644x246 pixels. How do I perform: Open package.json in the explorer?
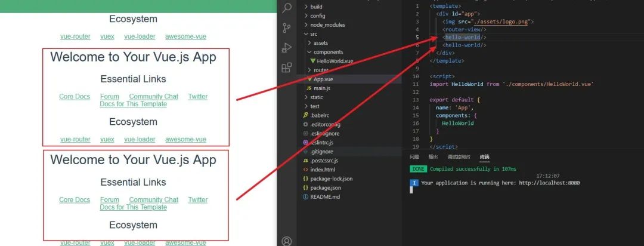click(326, 187)
